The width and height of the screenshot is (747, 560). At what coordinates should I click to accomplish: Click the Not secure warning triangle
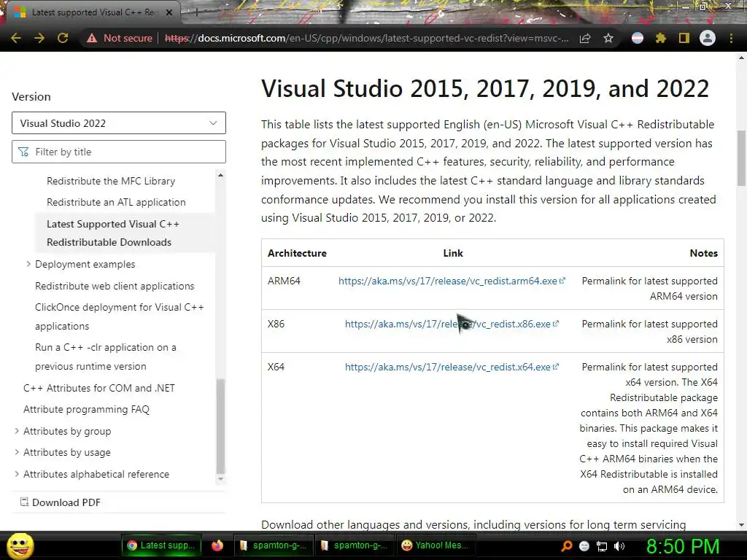coord(91,38)
